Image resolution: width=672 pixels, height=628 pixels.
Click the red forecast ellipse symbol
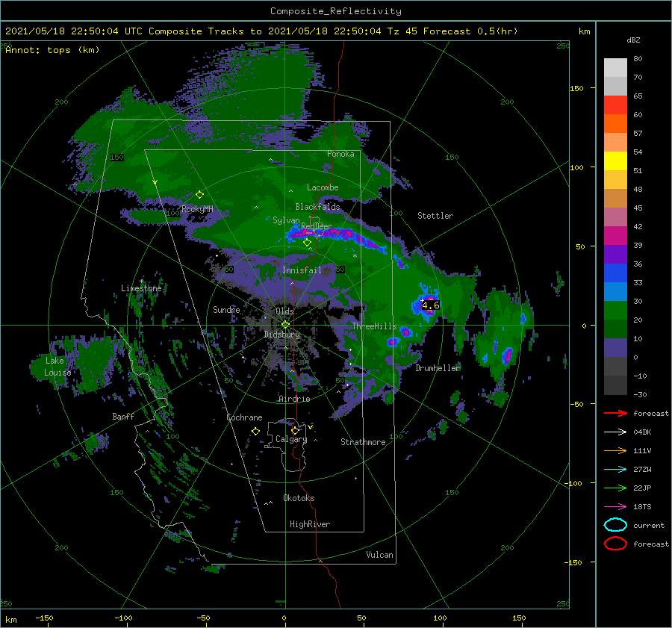pos(615,544)
